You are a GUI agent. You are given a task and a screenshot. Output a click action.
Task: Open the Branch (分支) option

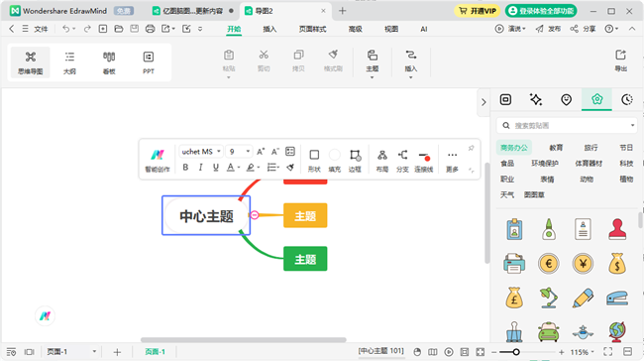point(402,161)
